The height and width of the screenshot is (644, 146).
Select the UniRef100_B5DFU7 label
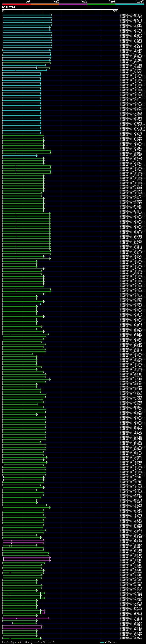131,414
